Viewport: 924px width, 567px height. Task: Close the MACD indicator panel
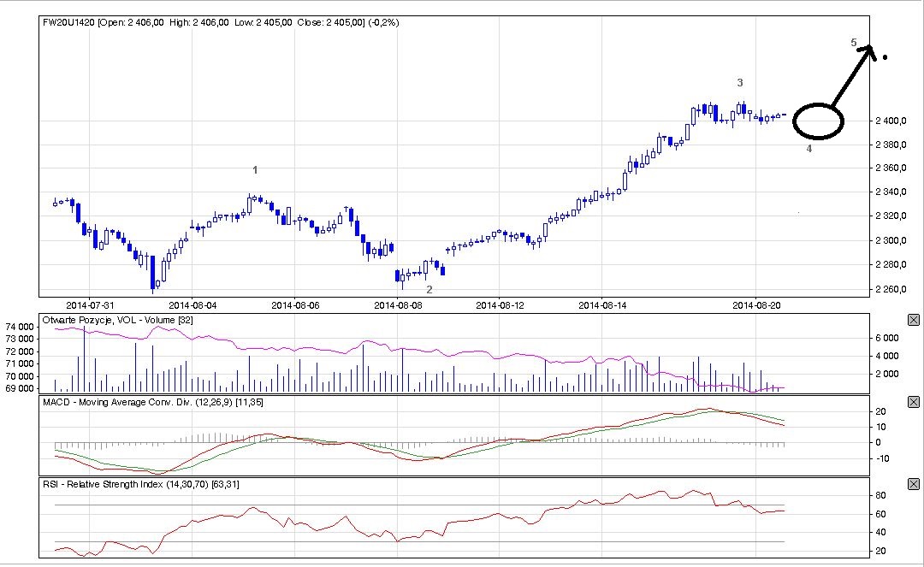(913, 402)
